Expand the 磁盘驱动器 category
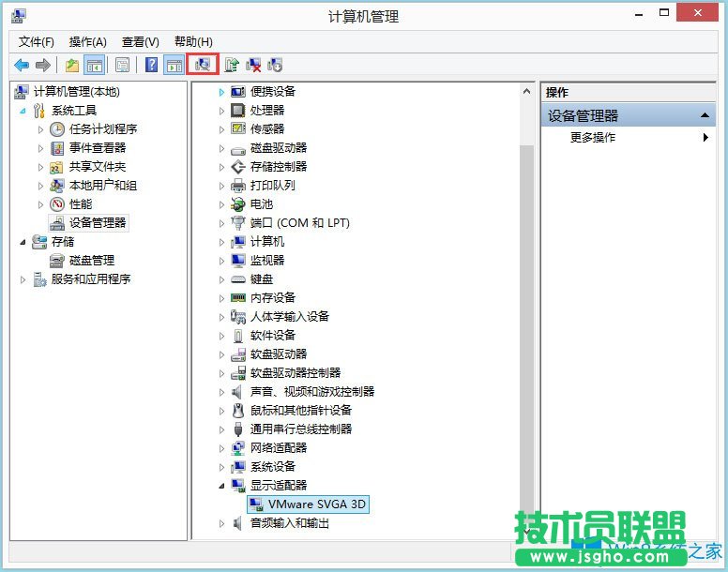728x572 pixels. [x=221, y=148]
